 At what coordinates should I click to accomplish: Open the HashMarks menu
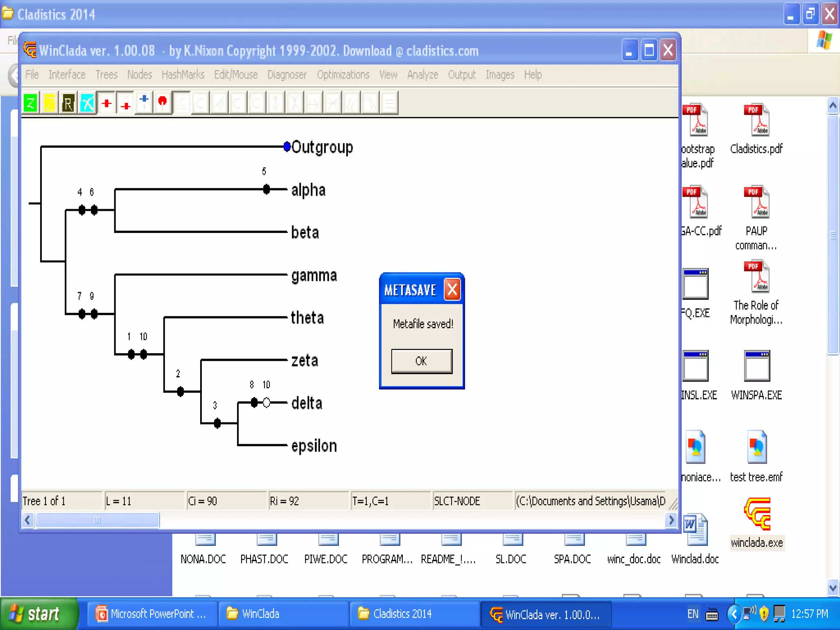point(183,75)
